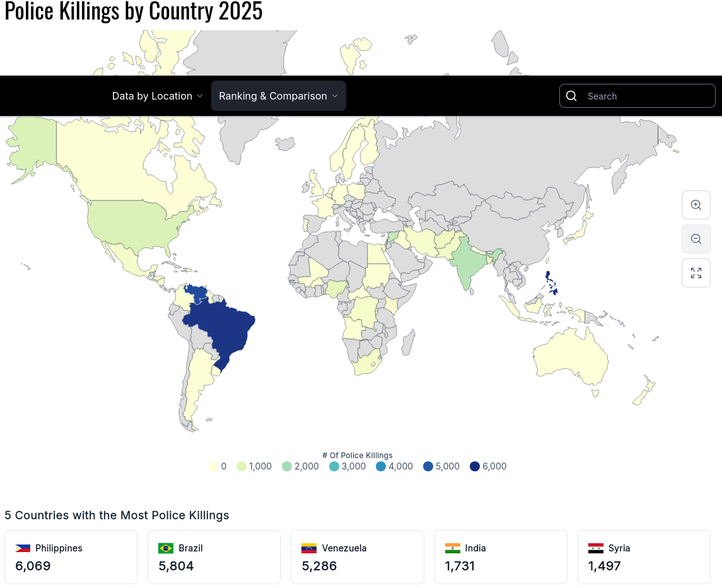Click the 1,497 value
This screenshot has height=588, width=722.
pos(604,566)
